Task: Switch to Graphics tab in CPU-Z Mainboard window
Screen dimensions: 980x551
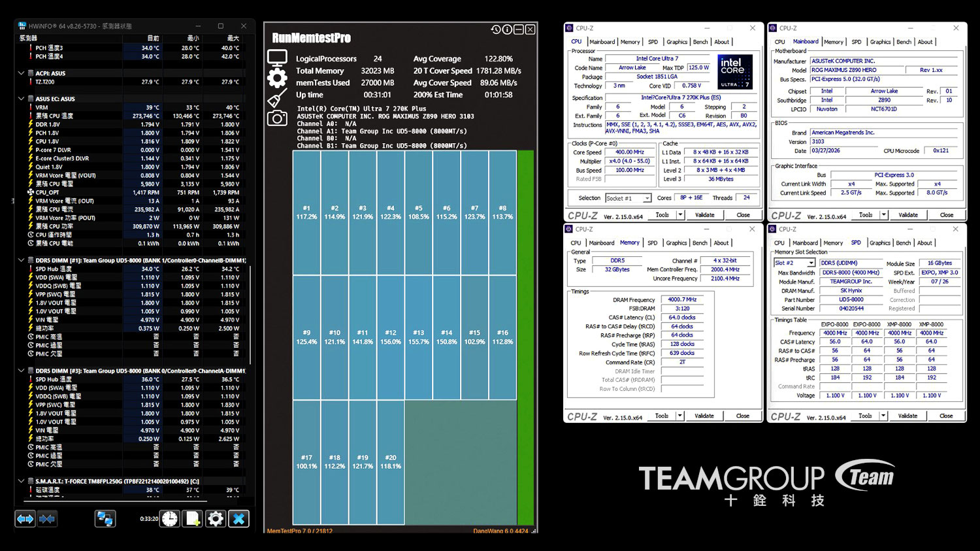Action: [x=880, y=42]
